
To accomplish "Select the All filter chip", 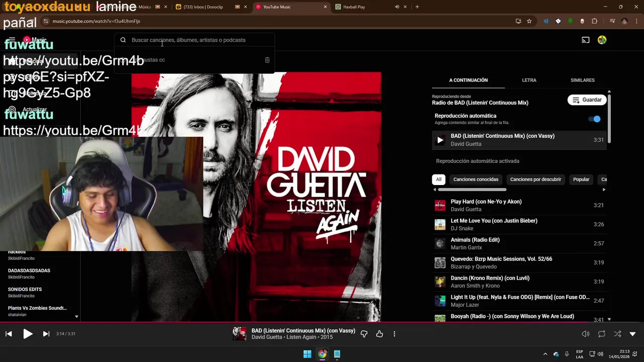I will pyautogui.click(x=439, y=179).
